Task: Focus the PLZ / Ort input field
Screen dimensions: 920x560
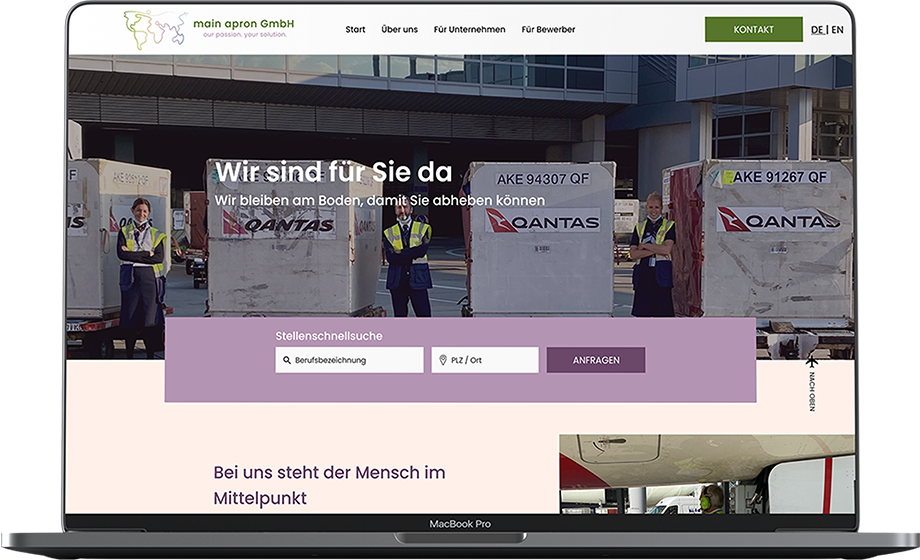Action: pyautogui.click(x=485, y=360)
